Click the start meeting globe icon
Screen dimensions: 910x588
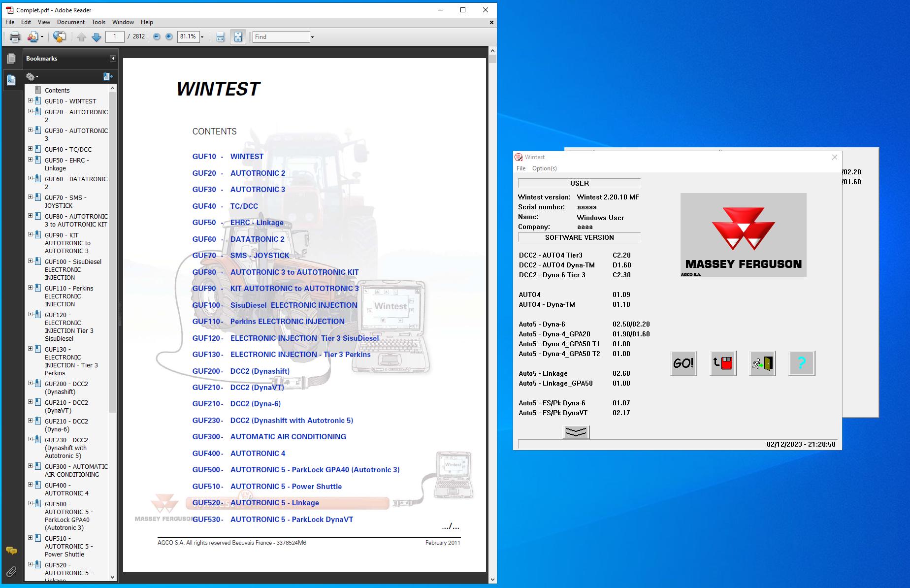pos(59,37)
